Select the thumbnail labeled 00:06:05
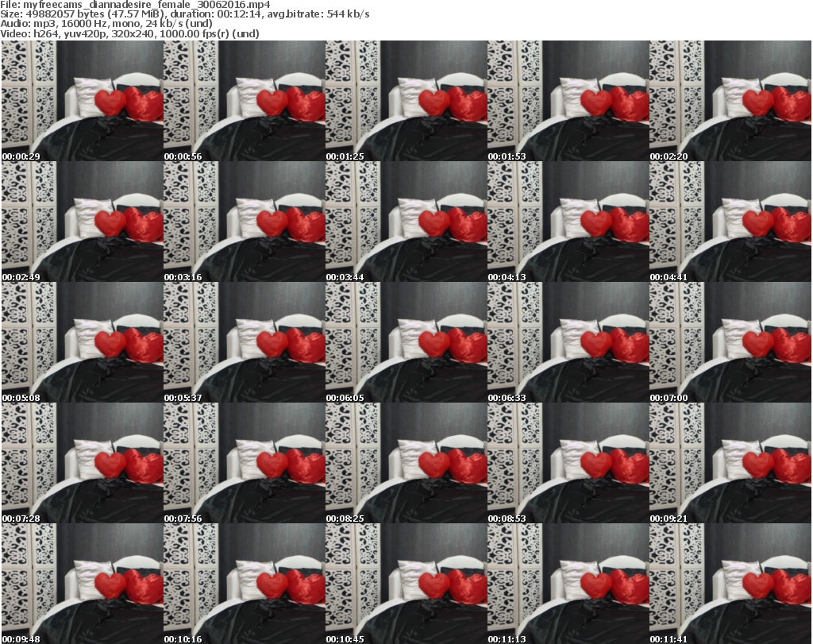 pyautogui.click(x=406, y=342)
